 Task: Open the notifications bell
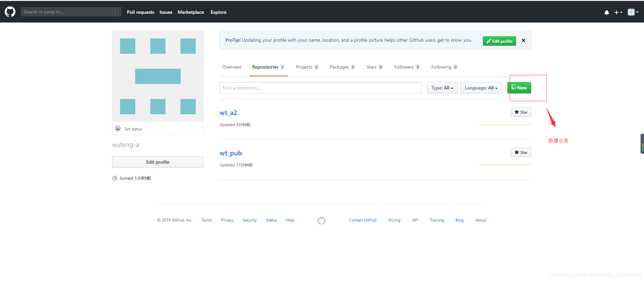click(x=606, y=12)
